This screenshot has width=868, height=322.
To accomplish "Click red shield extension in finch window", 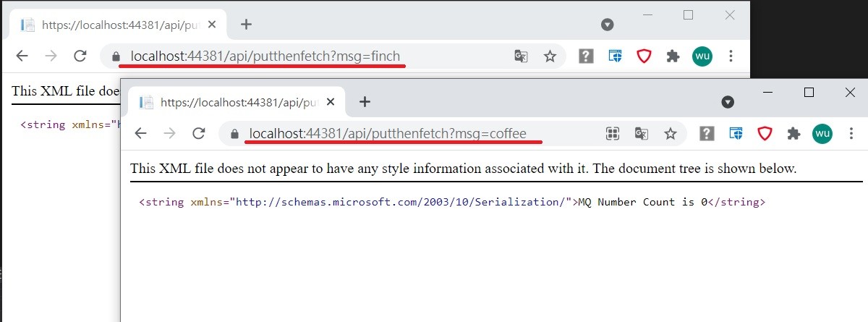I will (644, 56).
